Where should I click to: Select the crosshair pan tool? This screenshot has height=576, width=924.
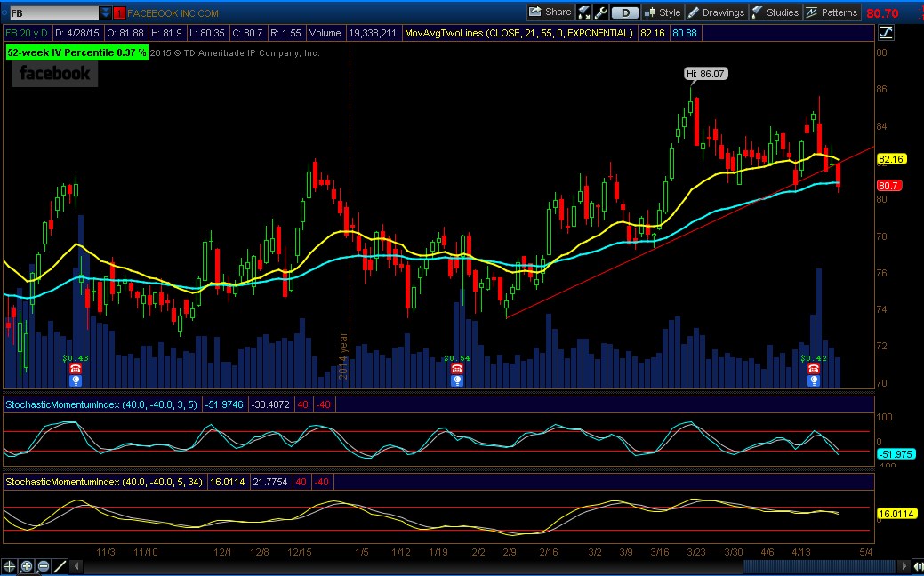click(10, 567)
